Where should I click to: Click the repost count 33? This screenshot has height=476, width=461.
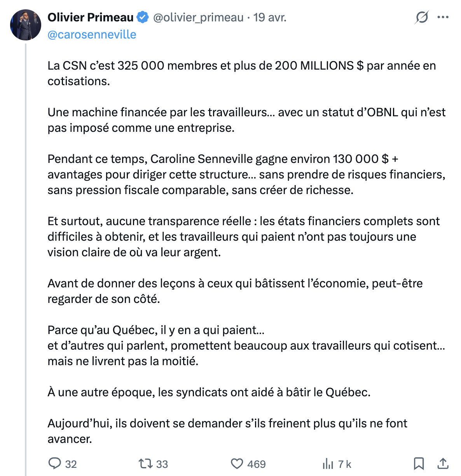(162, 464)
